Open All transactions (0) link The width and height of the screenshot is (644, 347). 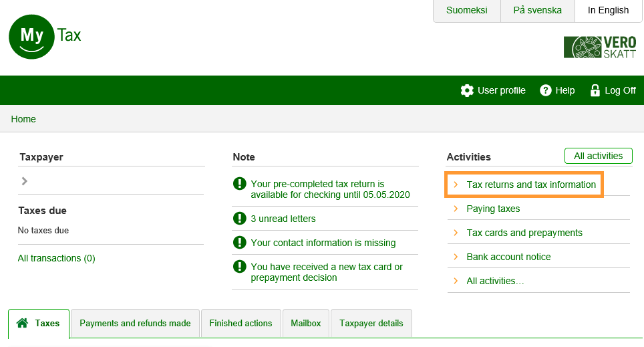(57, 258)
